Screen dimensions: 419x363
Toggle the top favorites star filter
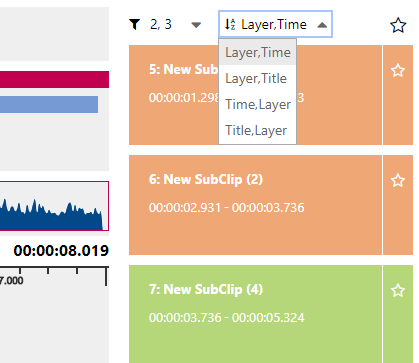pos(398,25)
